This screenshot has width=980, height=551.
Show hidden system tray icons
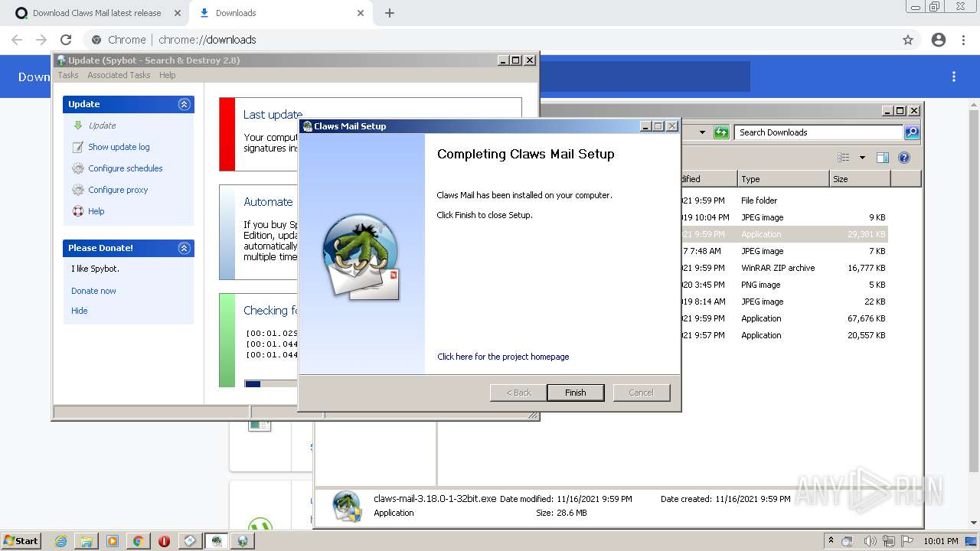tap(831, 541)
